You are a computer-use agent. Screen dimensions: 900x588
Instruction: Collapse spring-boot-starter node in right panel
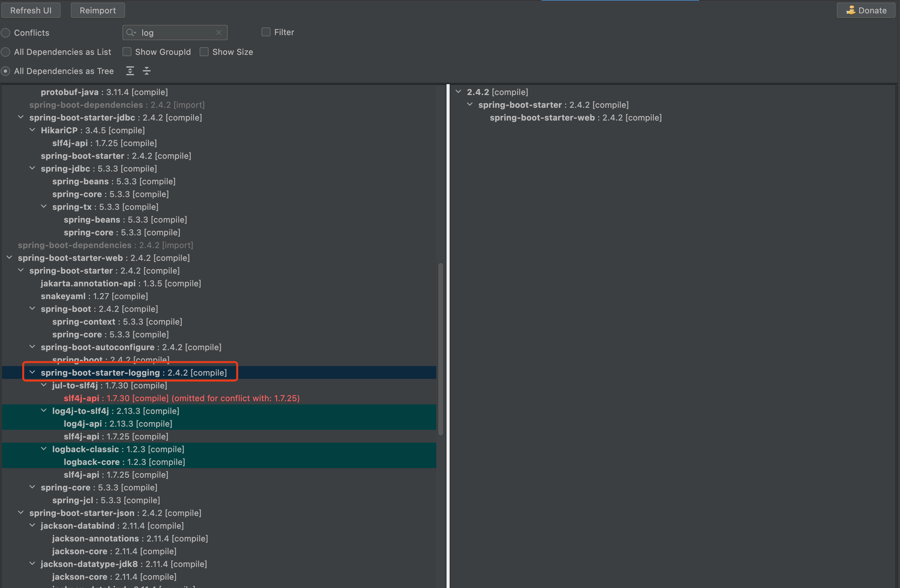pyautogui.click(x=470, y=104)
